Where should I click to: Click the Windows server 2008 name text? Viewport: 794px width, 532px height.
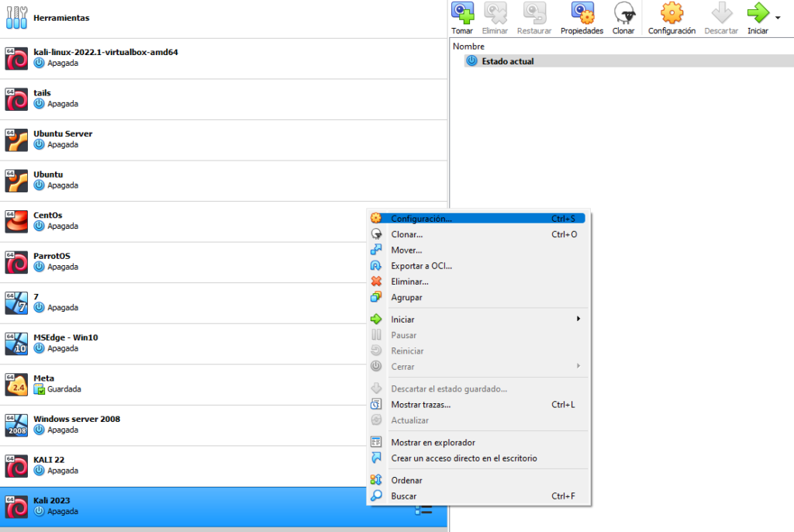coord(77,419)
